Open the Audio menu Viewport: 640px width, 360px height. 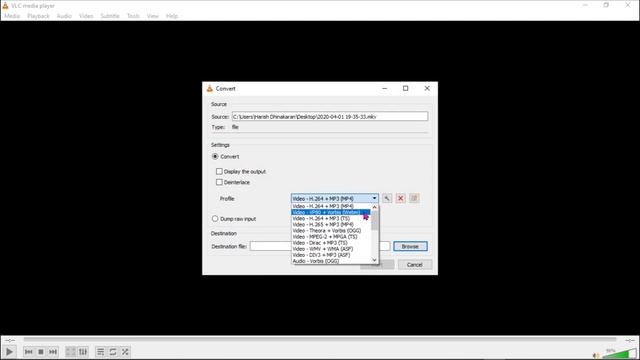(64, 16)
